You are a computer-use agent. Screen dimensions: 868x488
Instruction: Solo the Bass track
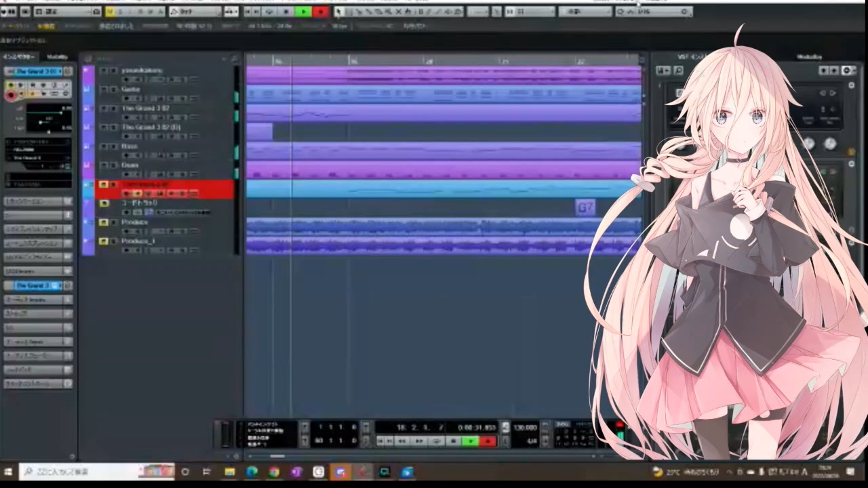pyautogui.click(x=113, y=146)
